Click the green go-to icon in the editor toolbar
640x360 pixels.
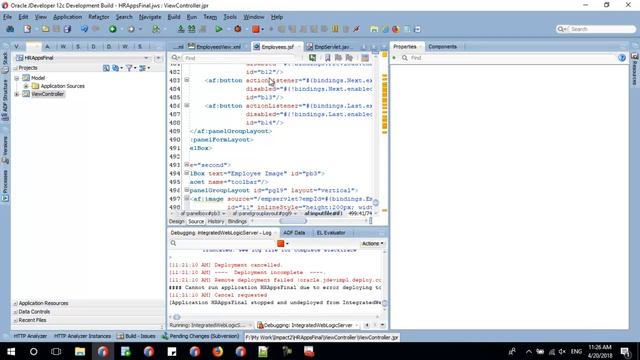312,58
